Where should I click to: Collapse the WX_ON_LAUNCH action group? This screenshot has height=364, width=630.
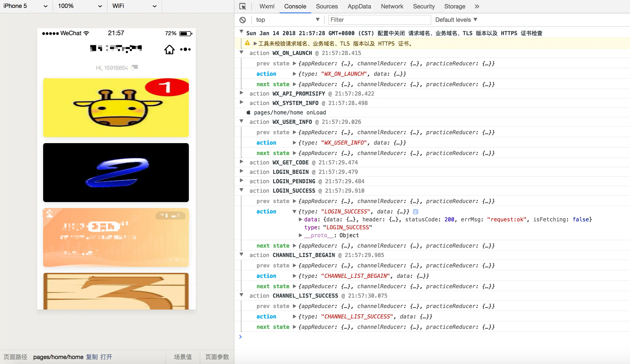[x=241, y=52]
